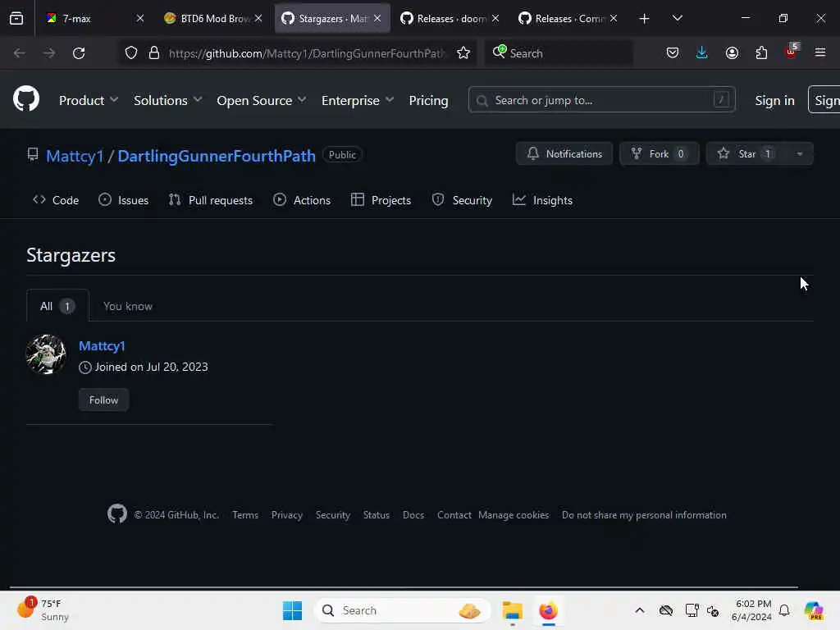
Task: Select the All stargazers tab
Action: click(57, 306)
